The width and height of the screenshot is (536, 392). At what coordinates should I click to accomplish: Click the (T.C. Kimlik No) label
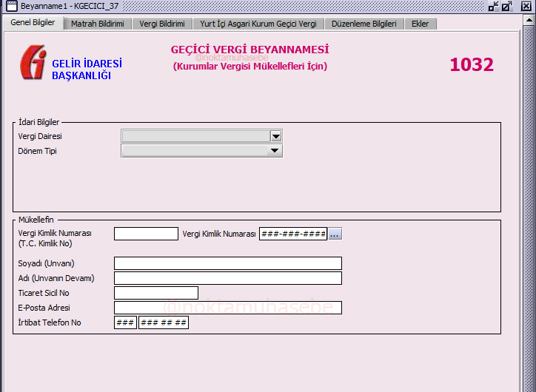tap(45, 243)
